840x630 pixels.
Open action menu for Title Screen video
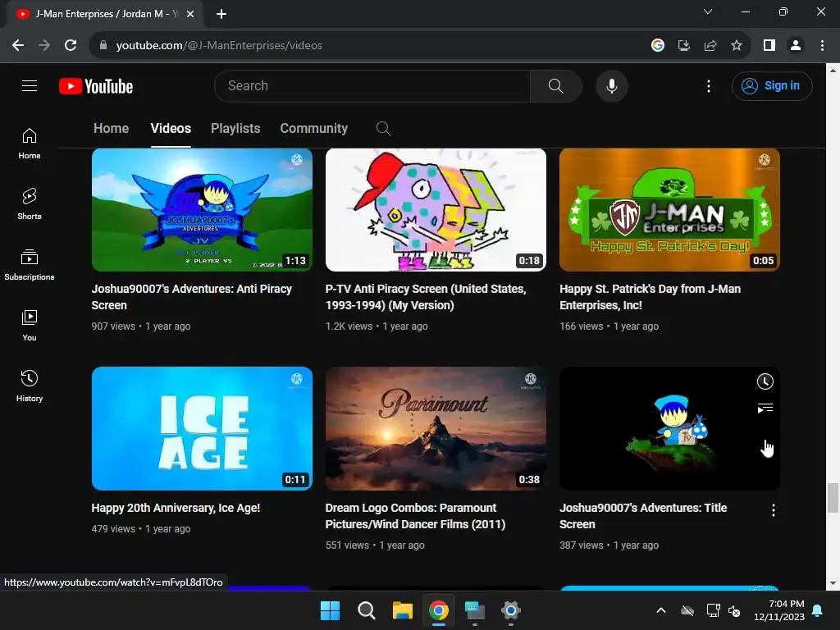tap(773, 510)
